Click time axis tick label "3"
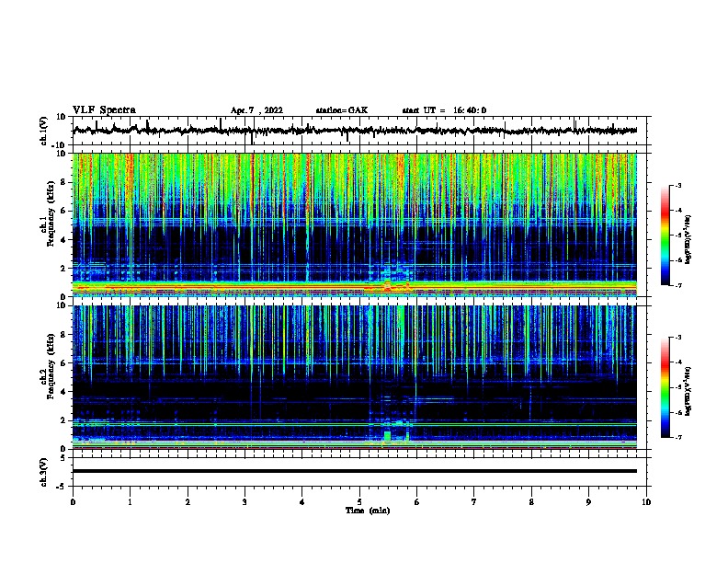The image size is (728, 563). click(x=245, y=502)
